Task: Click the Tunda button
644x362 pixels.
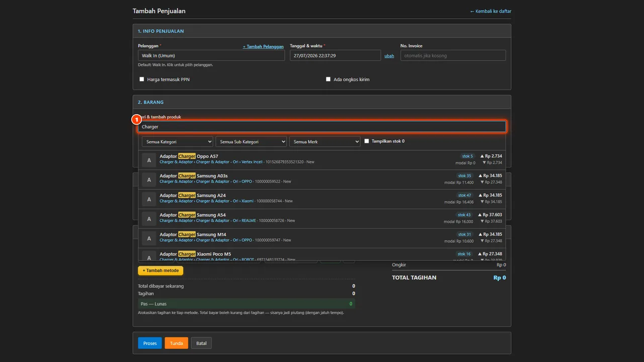Action: point(176,343)
